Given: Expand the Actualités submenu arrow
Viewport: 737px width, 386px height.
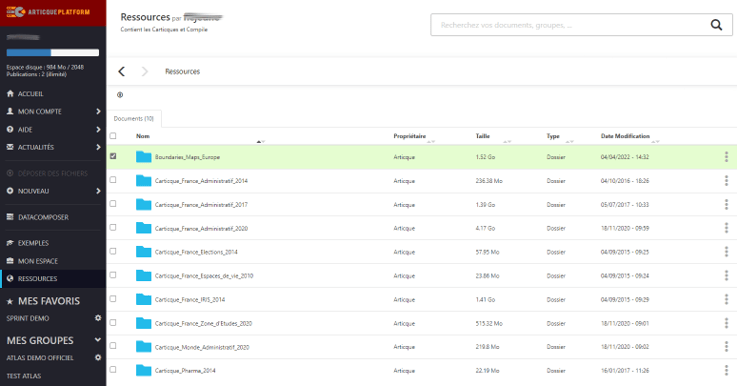Looking at the screenshot, I should point(98,147).
